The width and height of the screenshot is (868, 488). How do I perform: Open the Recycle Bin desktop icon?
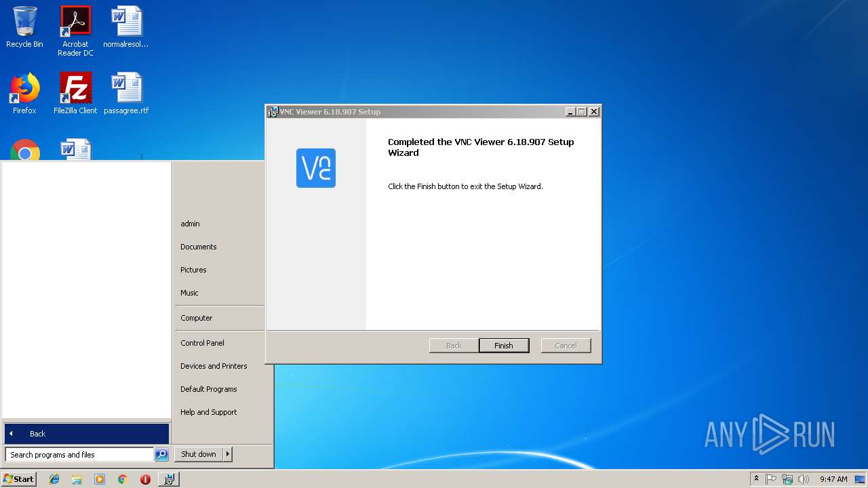click(x=24, y=27)
